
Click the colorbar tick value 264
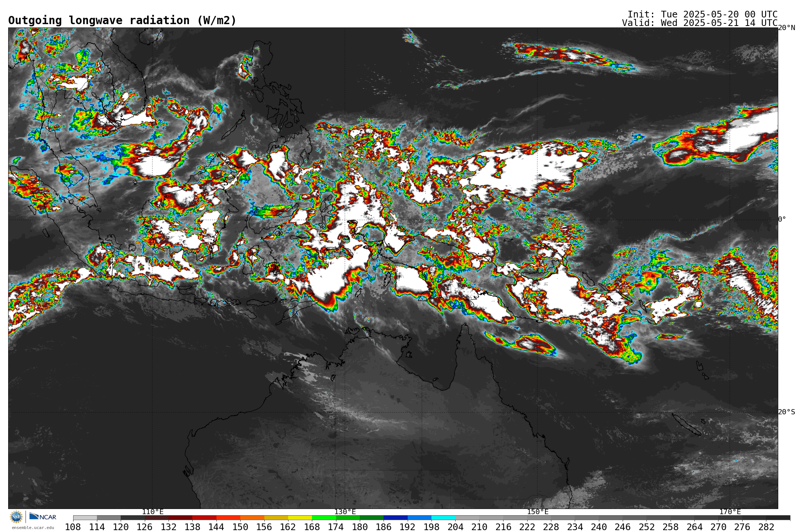pos(694,527)
